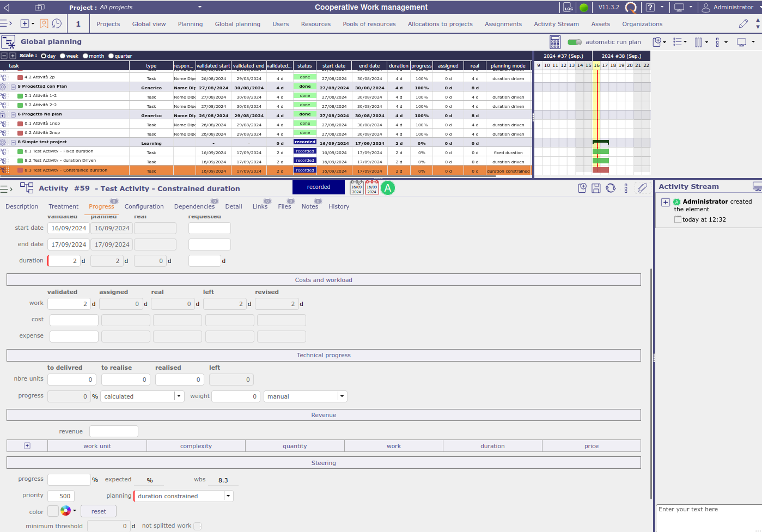The width and height of the screenshot is (762, 532).
Task: Open the planning mode dropdown
Action: coord(229,496)
